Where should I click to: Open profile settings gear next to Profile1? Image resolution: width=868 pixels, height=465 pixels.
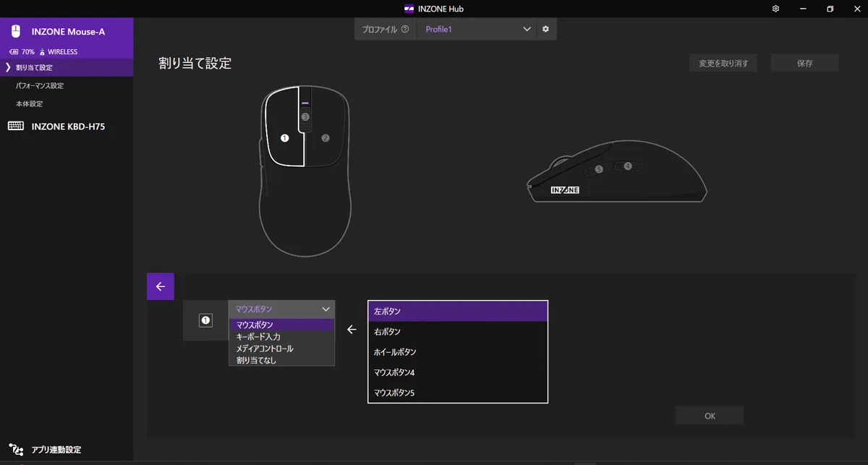545,30
